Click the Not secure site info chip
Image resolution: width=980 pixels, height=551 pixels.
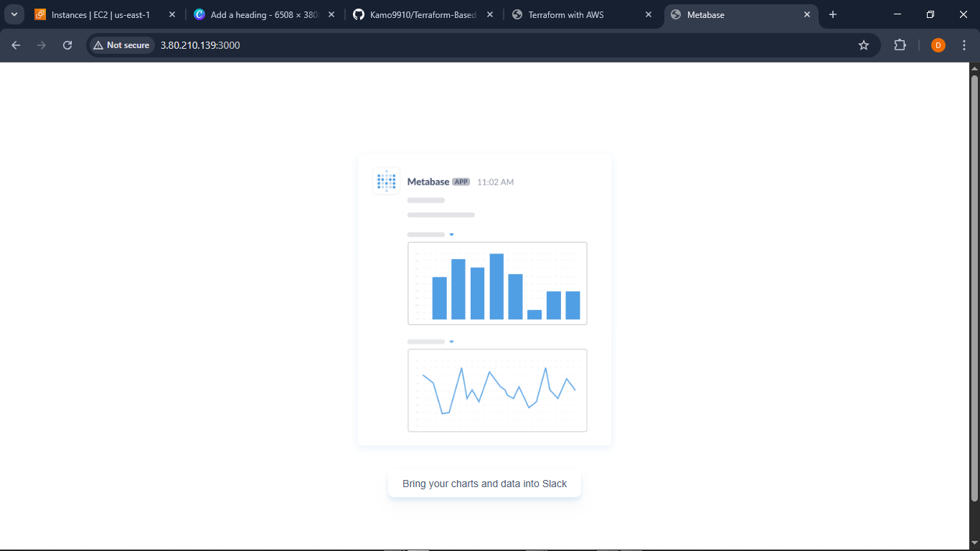coord(121,45)
